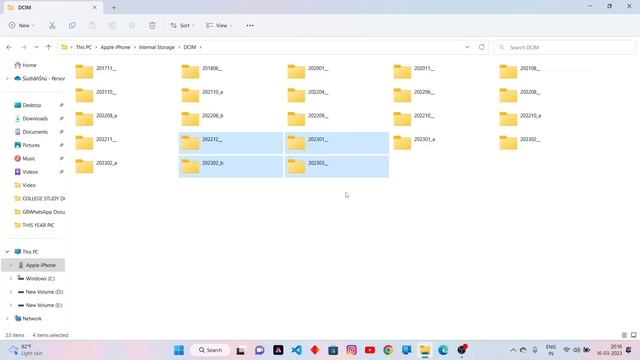Select the 202011__ folder
The height and width of the screenshot is (360, 640).
coord(443,71)
